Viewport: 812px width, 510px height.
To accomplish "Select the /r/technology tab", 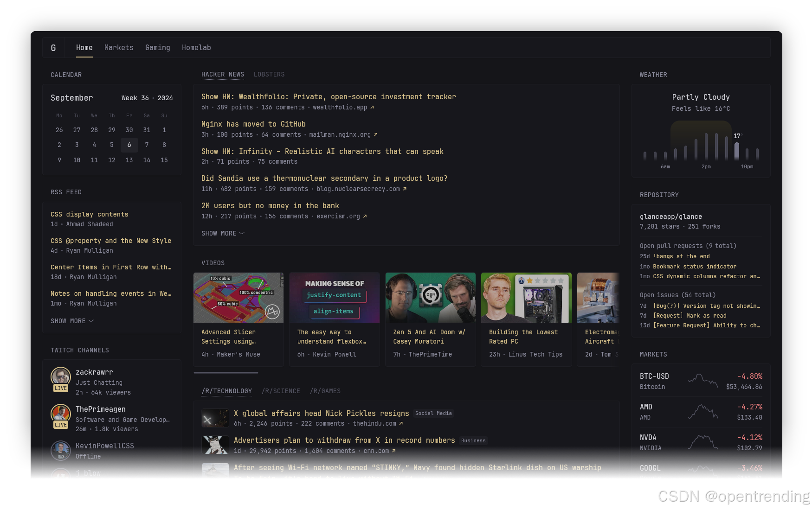I will point(227,391).
